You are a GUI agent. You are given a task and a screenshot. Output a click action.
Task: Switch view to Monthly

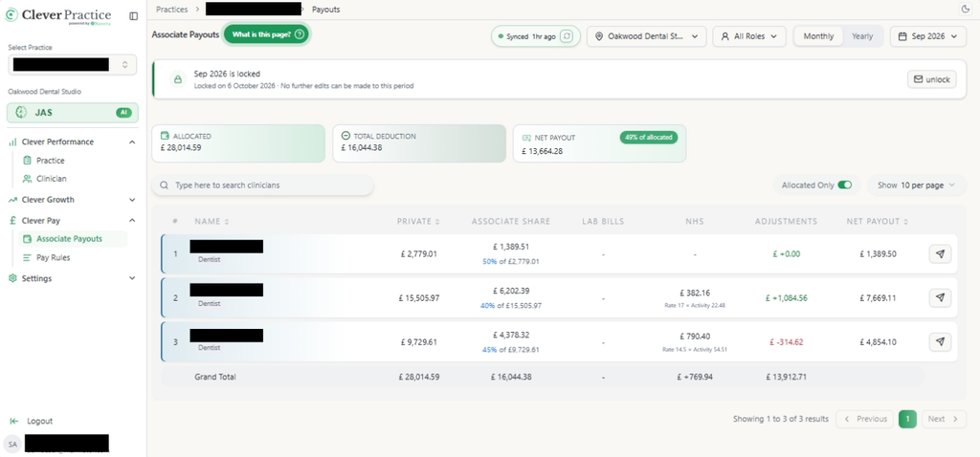pyautogui.click(x=818, y=36)
